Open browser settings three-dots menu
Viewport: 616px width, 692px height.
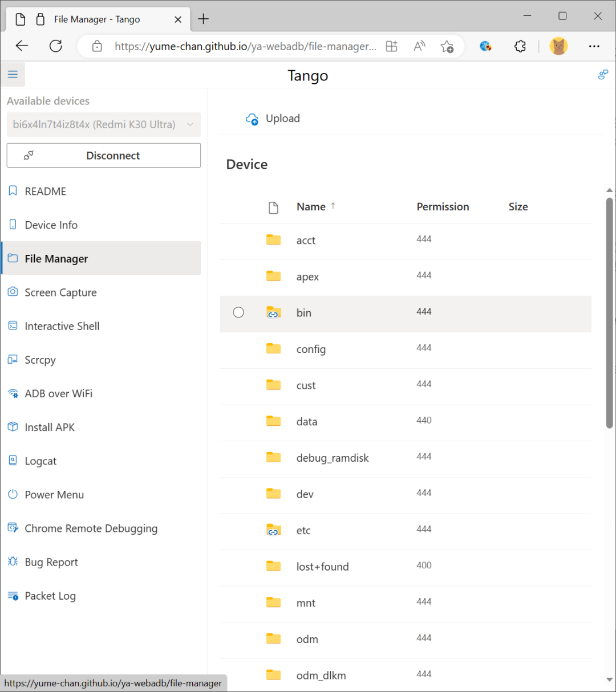pyautogui.click(x=594, y=46)
